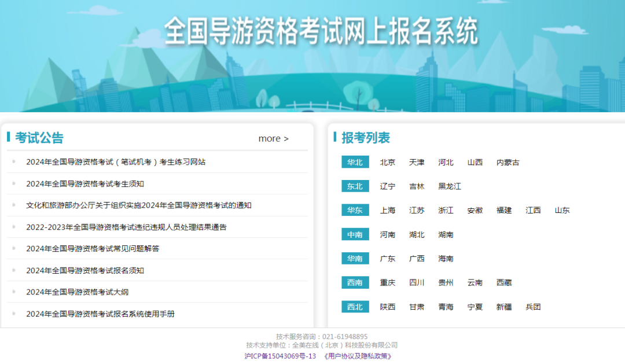The height and width of the screenshot is (364, 625).
Task: Click 兵团 in the 西北 row
Action: coord(533,307)
